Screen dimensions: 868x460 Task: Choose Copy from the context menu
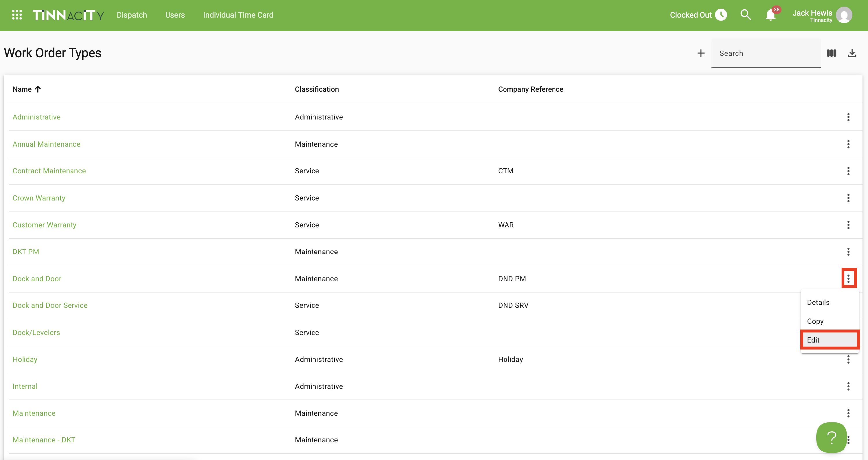point(830,321)
